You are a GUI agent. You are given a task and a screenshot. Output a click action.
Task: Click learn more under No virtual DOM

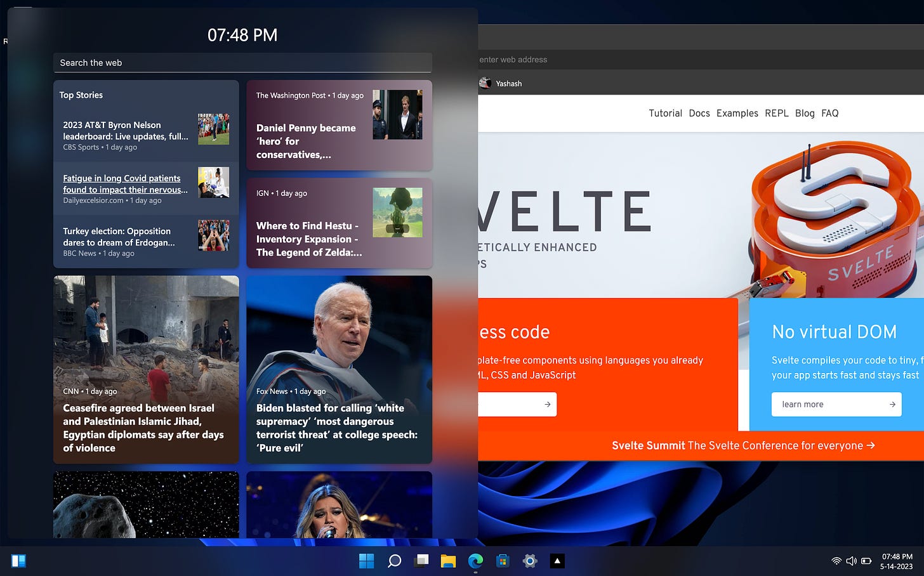click(836, 404)
